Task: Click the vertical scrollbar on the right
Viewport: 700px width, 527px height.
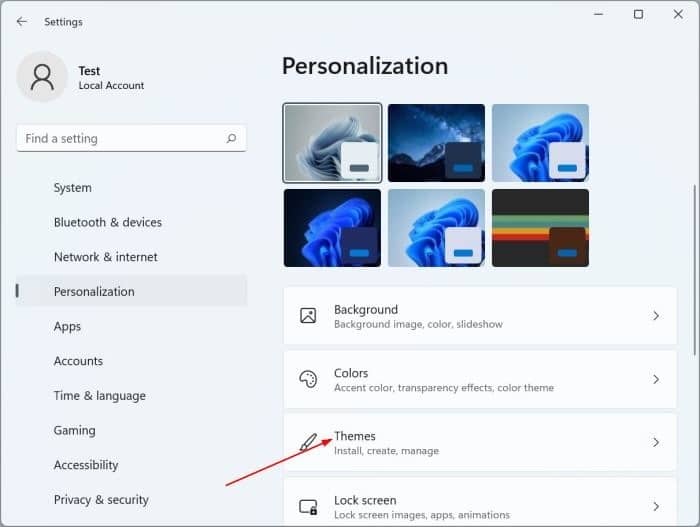Action: pyautogui.click(x=694, y=270)
